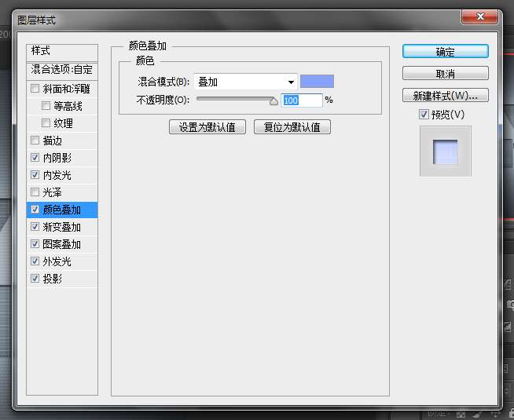514x420 pixels.
Task: Uncheck the 投影 checkbox
Action: 35,279
